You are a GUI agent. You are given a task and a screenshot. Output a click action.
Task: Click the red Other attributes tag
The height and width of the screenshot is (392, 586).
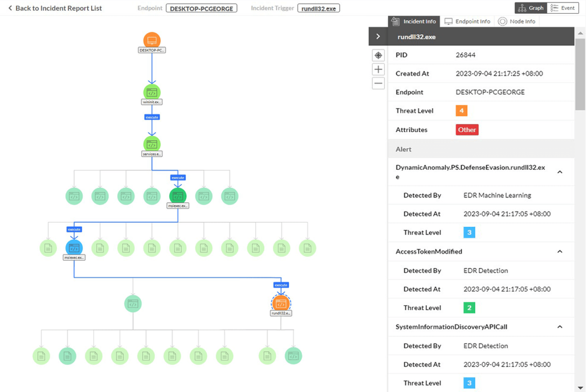(467, 130)
